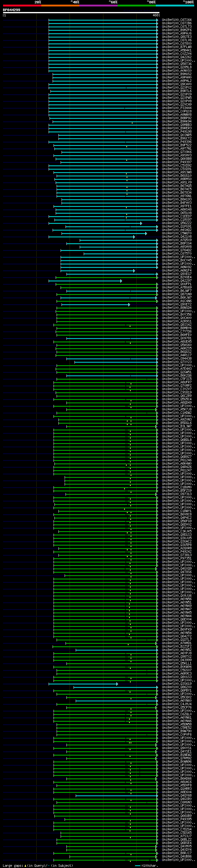197x868 pixels.
Task: Click the UniRef100_A9NNV8 label
Action: 176,115
